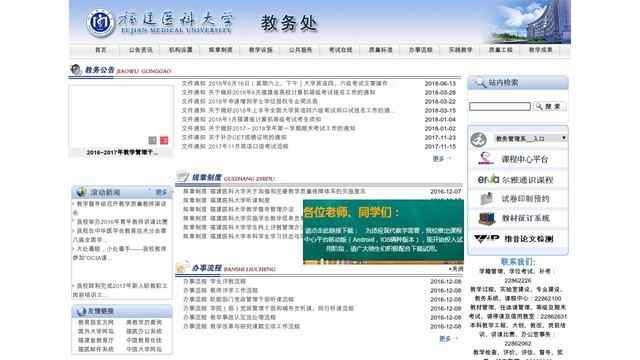
Task: Click the 规章制度 section header icon
Action: [x=182, y=177]
